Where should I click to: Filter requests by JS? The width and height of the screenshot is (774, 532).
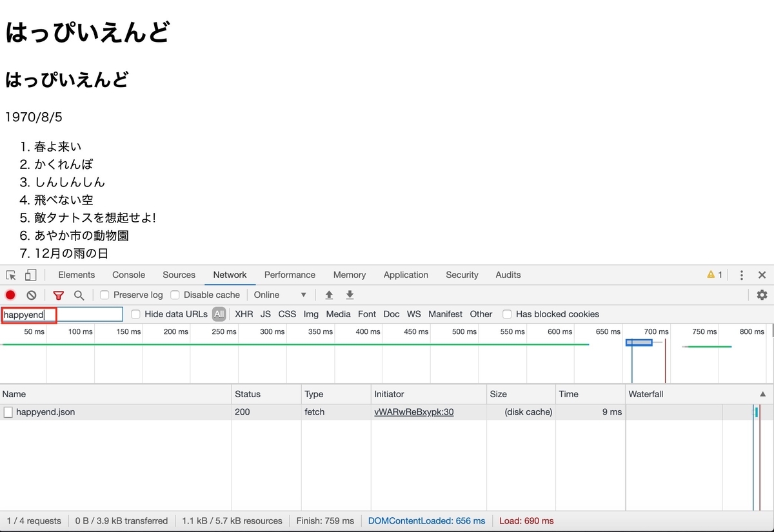266,314
